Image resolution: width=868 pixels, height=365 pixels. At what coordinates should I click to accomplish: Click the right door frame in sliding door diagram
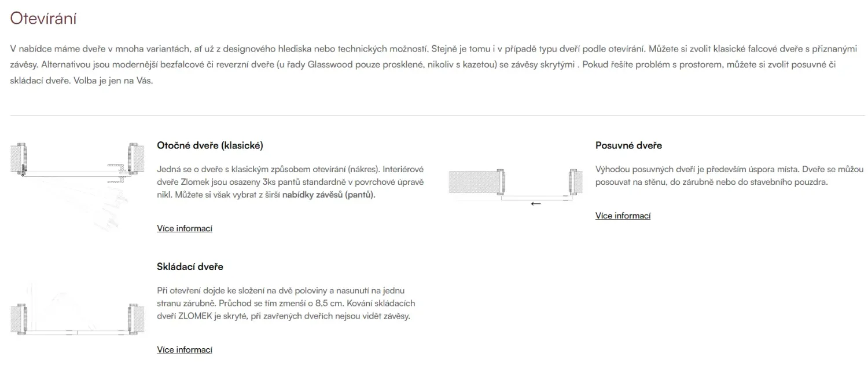[572, 183]
